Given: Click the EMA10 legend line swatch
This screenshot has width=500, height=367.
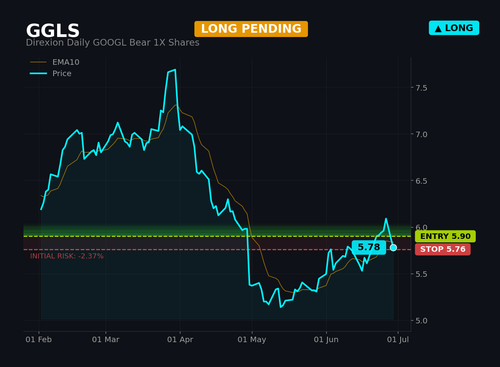Looking at the screenshot, I should point(38,62).
